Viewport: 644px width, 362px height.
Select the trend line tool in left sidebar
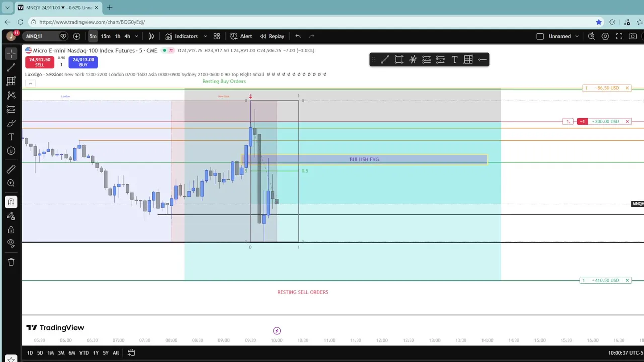coord(11,67)
